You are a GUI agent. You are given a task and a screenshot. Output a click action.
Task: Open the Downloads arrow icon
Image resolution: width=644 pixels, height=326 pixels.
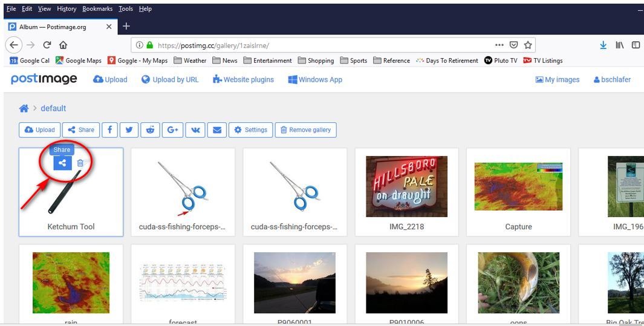pos(603,45)
